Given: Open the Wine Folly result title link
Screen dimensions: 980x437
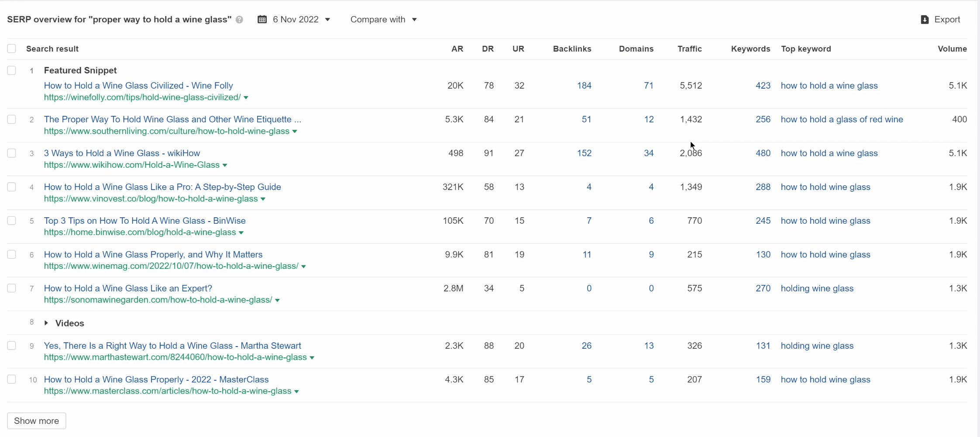Looking at the screenshot, I should click(138, 86).
